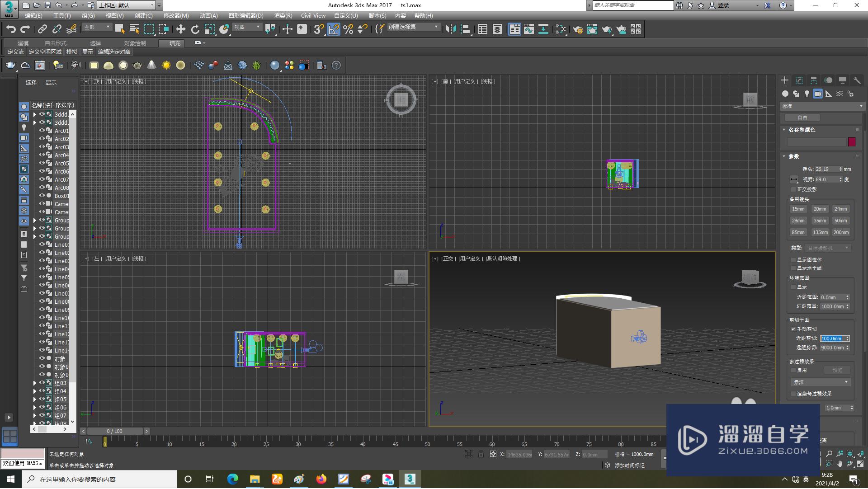The width and height of the screenshot is (868, 489).
Task: Enable the 正交投影 checkbox
Action: tap(793, 189)
